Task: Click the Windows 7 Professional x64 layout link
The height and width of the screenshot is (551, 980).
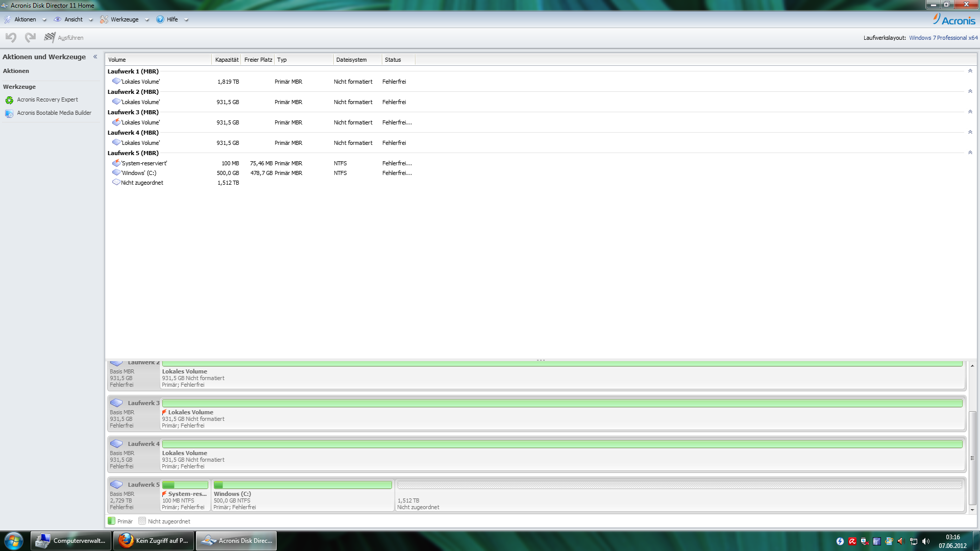Action: (x=943, y=38)
